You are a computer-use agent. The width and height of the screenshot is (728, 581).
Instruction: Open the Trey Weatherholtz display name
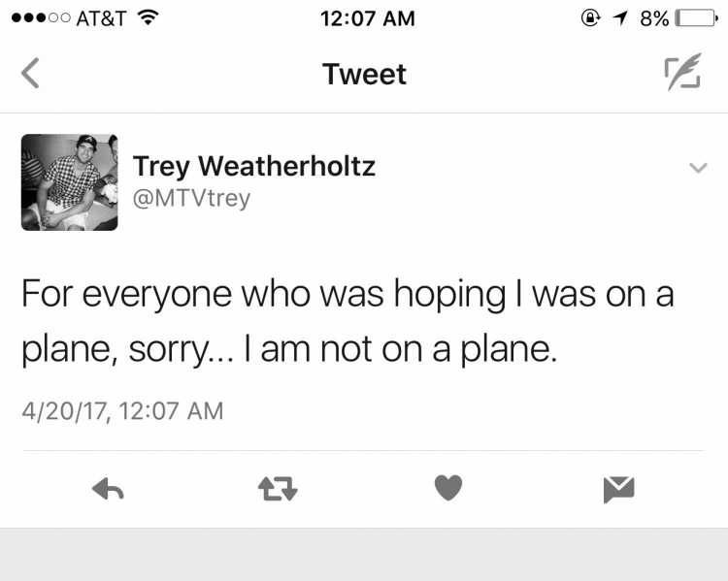254,166
